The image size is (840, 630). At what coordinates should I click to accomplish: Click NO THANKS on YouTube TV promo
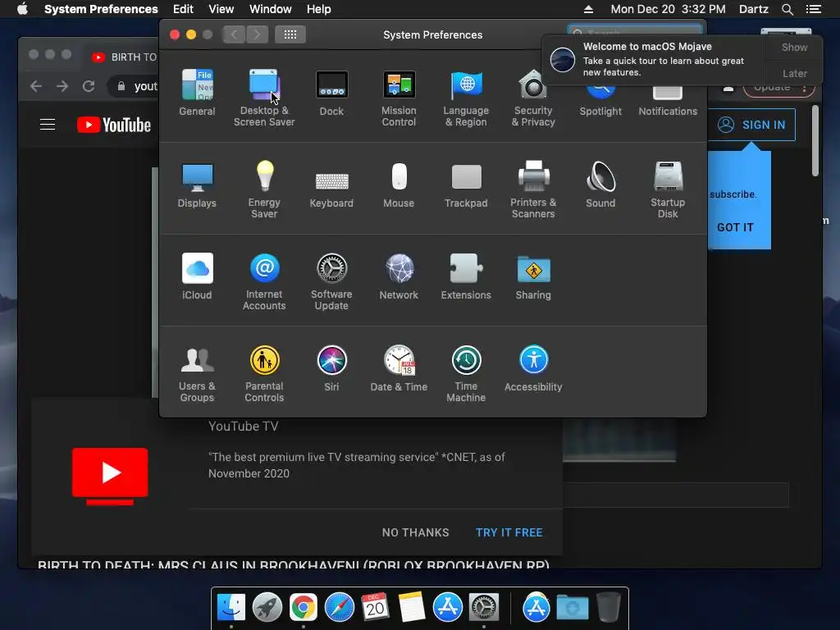coord(416,532)
